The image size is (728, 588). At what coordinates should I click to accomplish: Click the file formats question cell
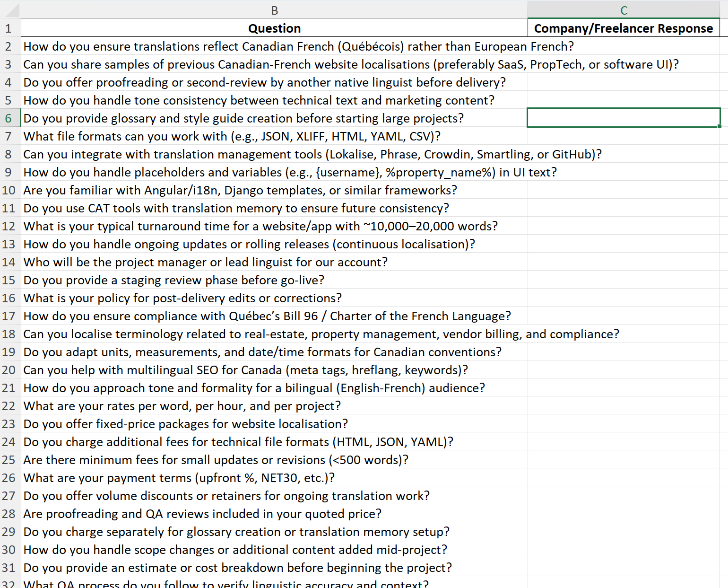coord(274,136)
